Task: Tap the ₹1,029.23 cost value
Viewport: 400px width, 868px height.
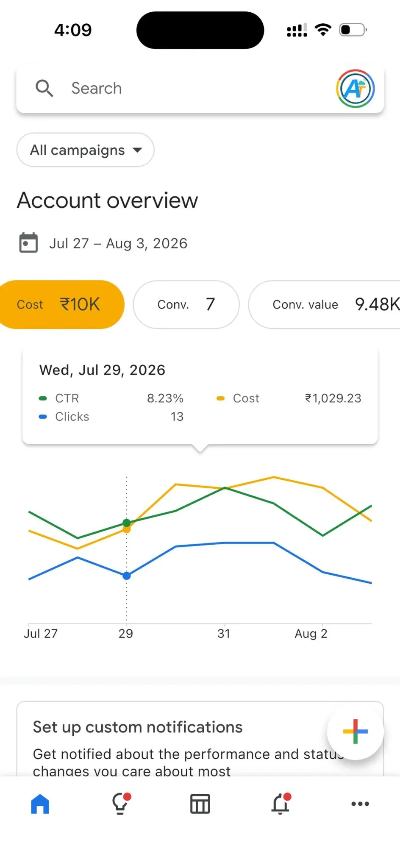Action: 333,398
